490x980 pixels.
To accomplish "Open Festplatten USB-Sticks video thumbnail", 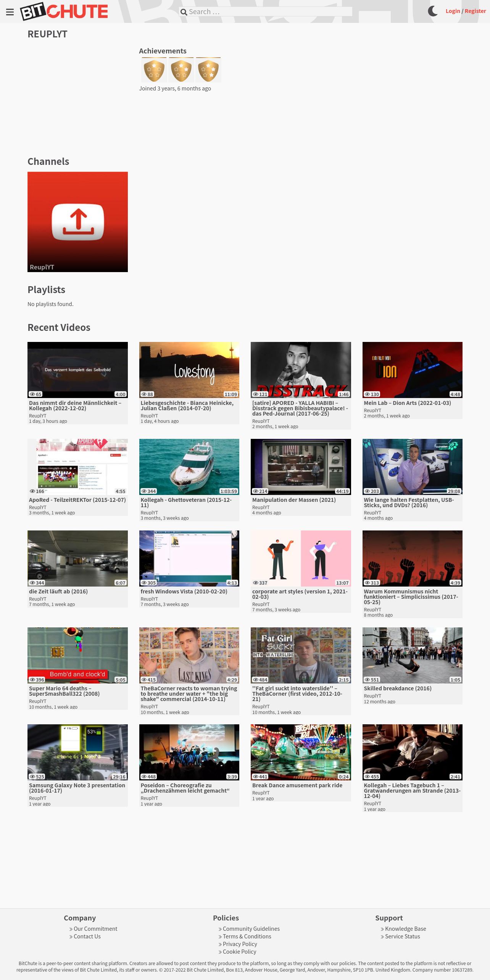I will tap(413, 467).
